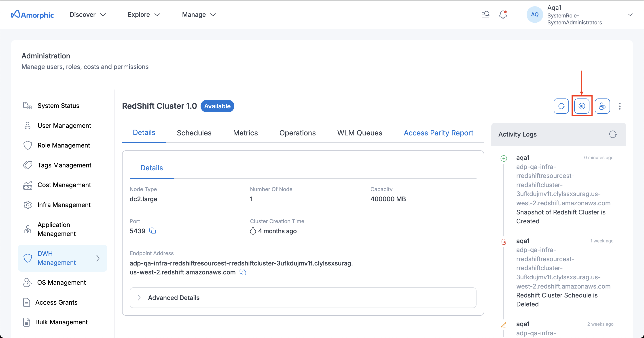The height and width of the screenshot is (338, 644).
Task: Click the Amorphic logo
Action: click(x=32, y=15)
